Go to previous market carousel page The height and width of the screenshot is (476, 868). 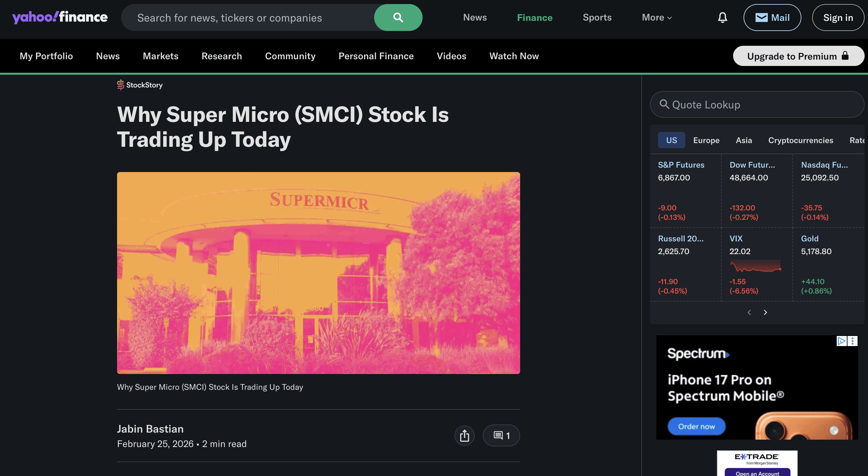tap(749, 312)
